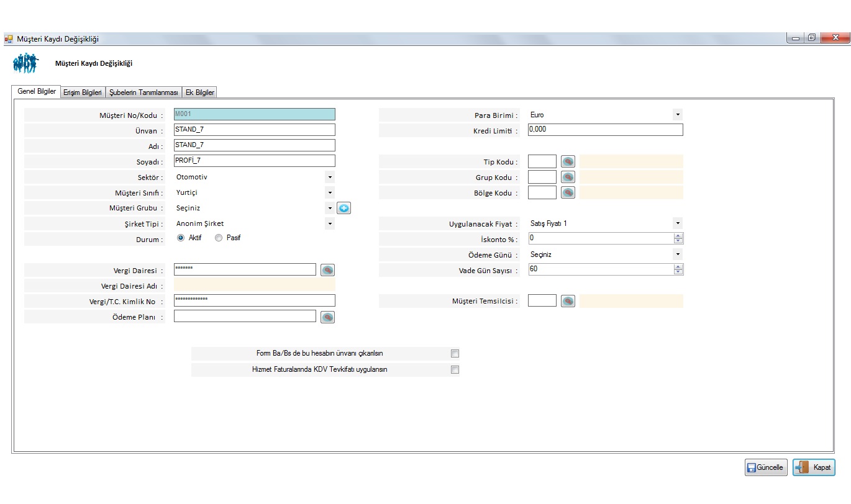
Task: Click the people logo in header
Action: click(x=25, y=63)
